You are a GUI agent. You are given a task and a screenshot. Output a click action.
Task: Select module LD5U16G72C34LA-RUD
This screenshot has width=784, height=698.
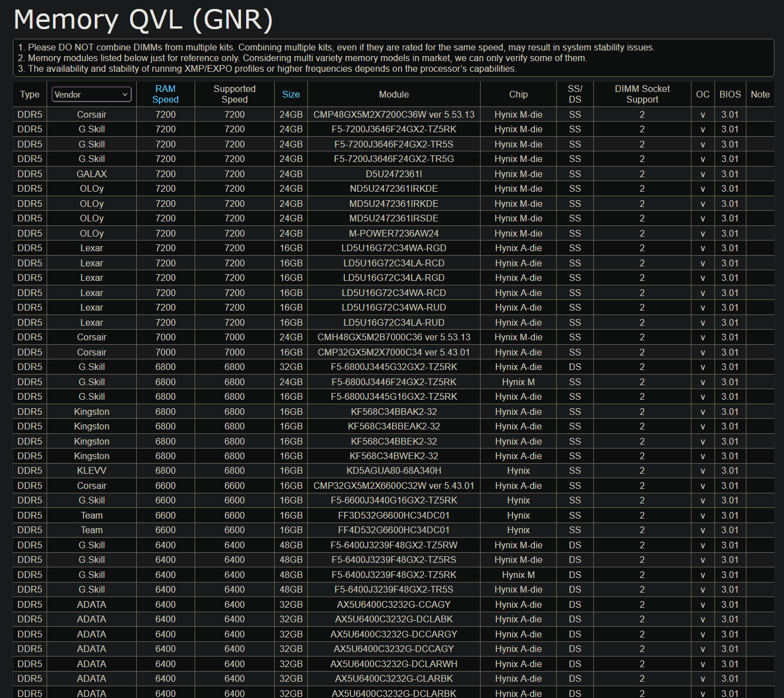(x=394, y=322)
